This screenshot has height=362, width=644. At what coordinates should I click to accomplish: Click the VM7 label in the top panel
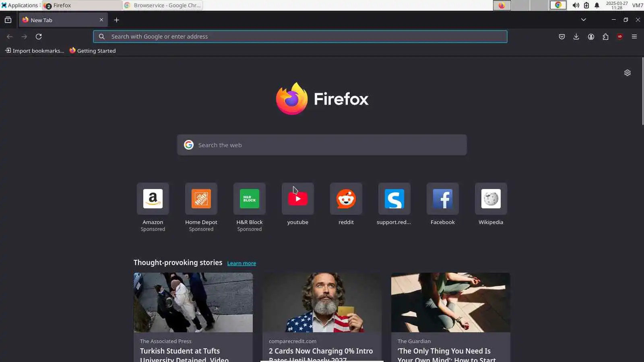638,5
